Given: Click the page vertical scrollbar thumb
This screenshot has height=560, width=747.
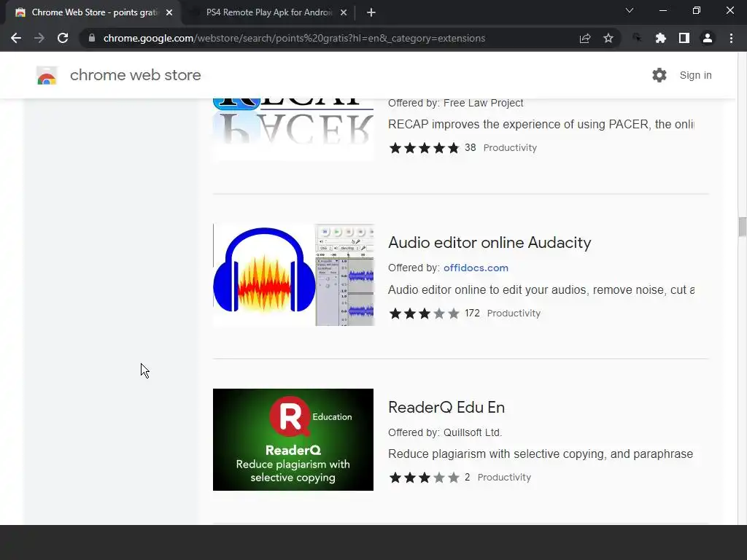Looking at the screenshot, I should (x=742, y=226).
